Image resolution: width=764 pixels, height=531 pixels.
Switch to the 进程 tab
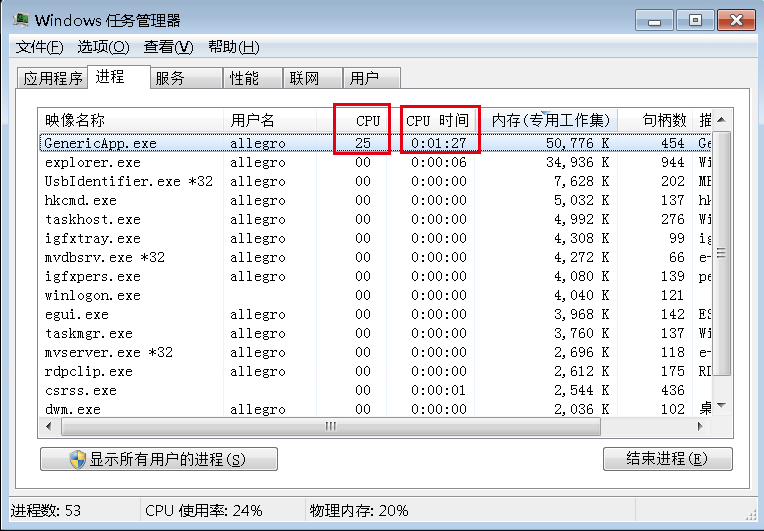coord(118,77)
